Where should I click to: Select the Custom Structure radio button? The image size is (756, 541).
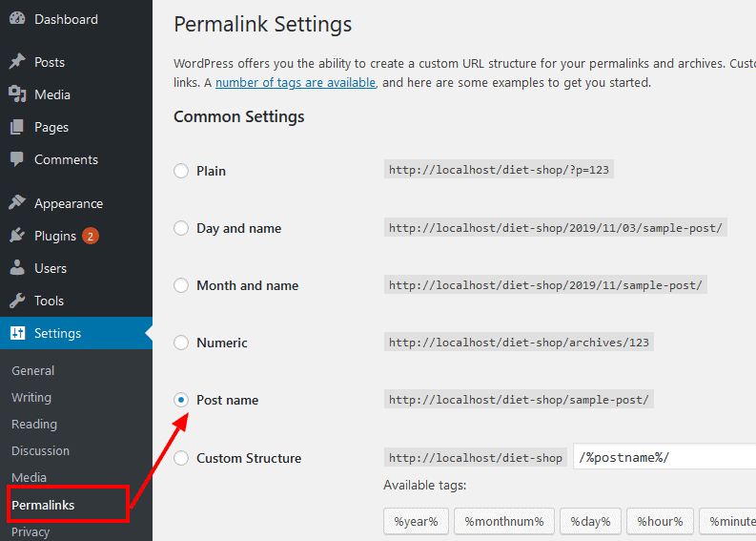coord(181,457)
